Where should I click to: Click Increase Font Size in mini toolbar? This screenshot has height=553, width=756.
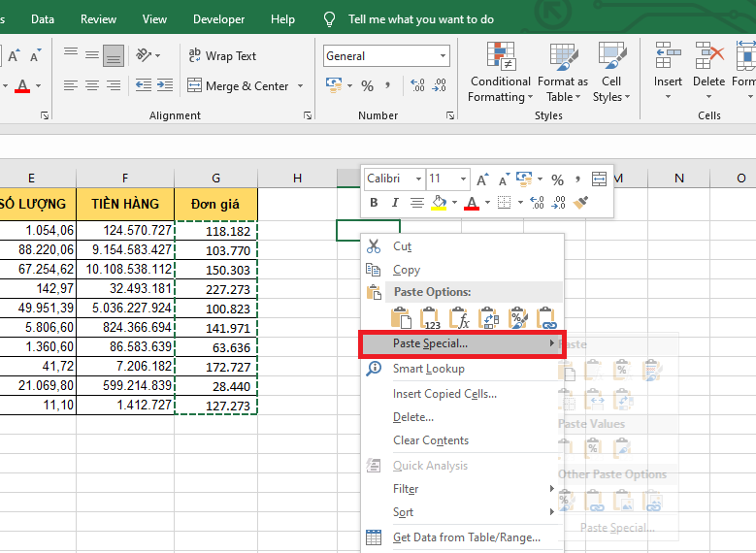[x=483, y=179]
